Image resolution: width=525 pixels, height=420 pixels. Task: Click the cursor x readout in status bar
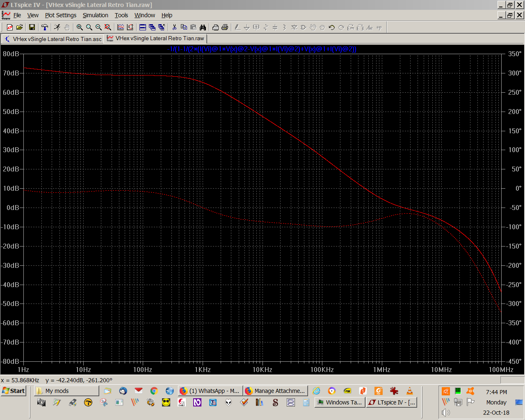click(20, 380)
